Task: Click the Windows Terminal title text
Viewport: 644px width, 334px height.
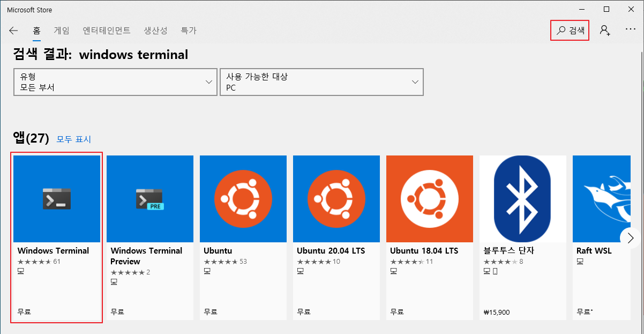Action: (x=54, y=250)
